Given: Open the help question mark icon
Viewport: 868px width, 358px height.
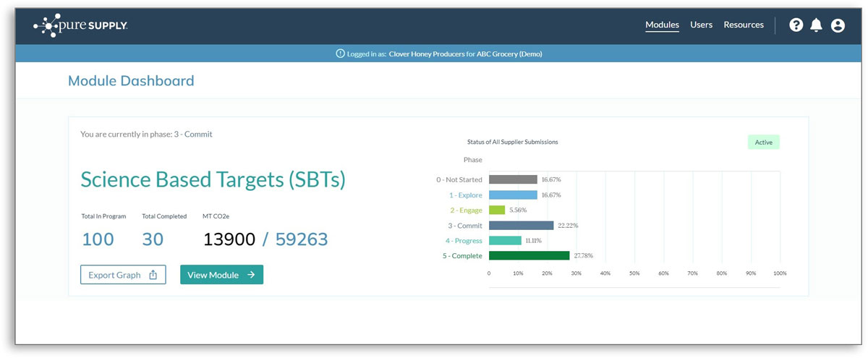Looking at the screenshot, I should click(796, 25).
